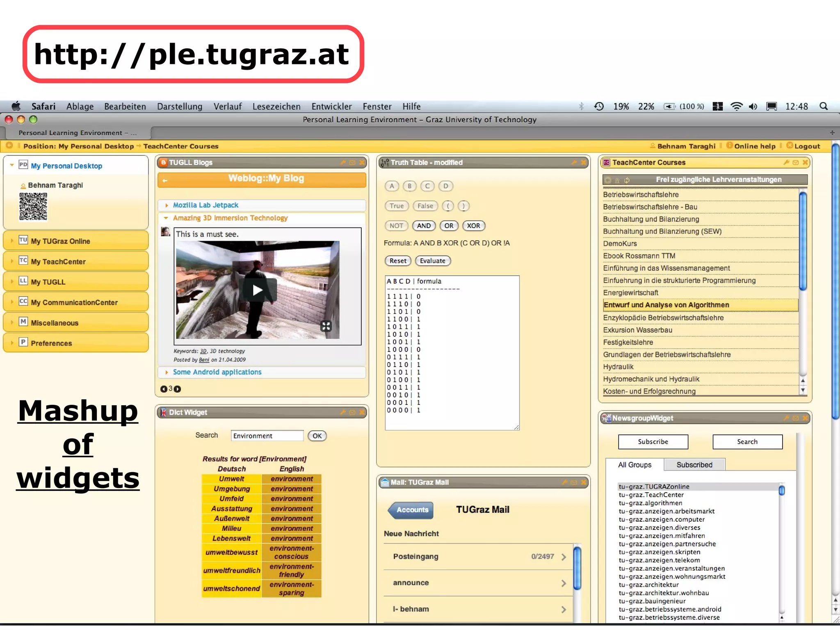Switch to All Groups tab in NewsgroupWidget
The width and height of the screenshot is (840, 630).
tap(635, 464)
